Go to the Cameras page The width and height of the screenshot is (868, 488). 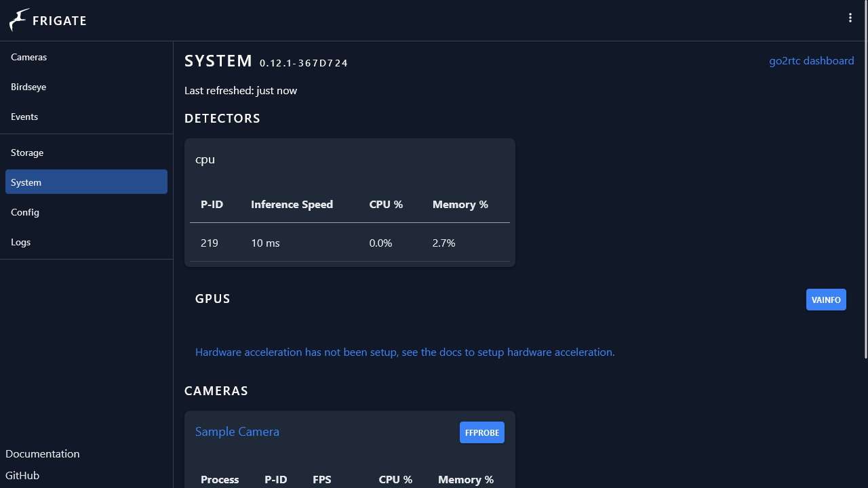pos(28,57)
